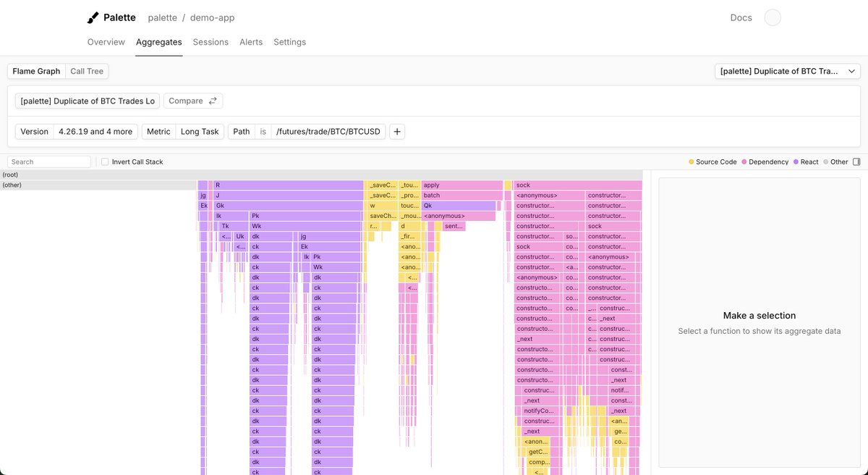Select the (other) frame row
The height and width of the screenshot is (475, 868).
click(x=98, y=185)
